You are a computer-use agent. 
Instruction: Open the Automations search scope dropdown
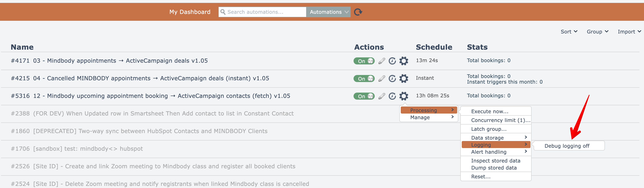coord(328,12)
